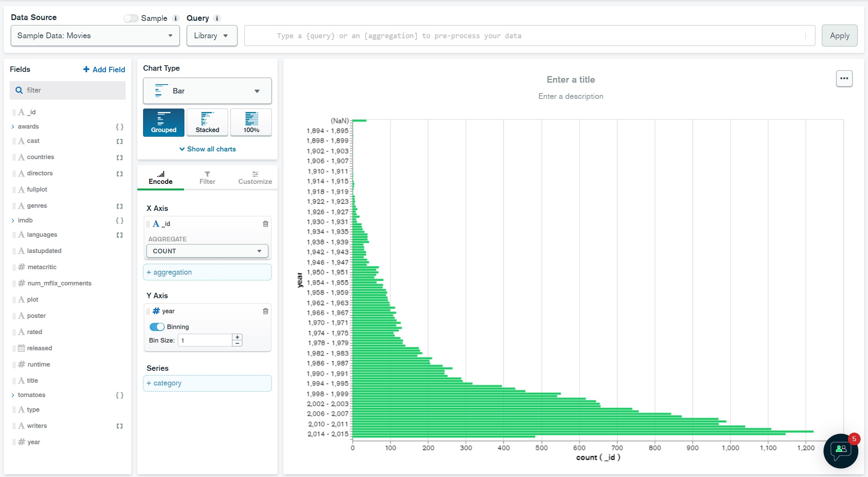Delete the year field using its trash icon

click(266, 311)
